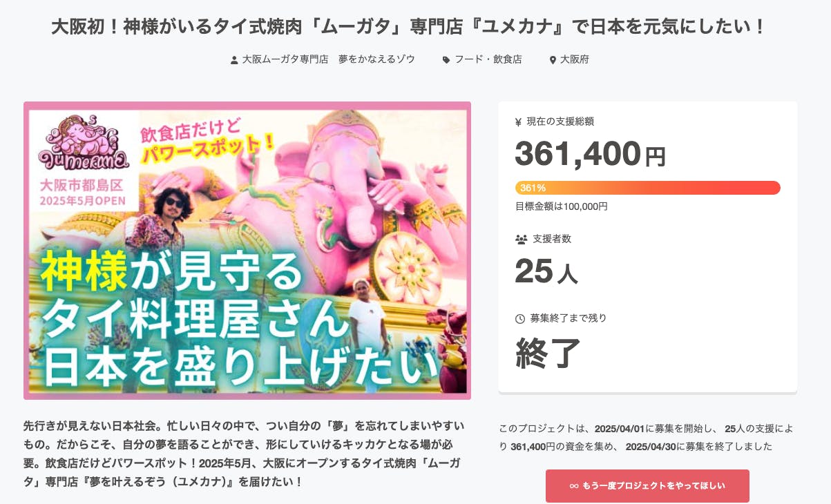Click the tag icon before フード・飲食店
The height and width of the screenshot is (504, 831).
click(446, 60)
